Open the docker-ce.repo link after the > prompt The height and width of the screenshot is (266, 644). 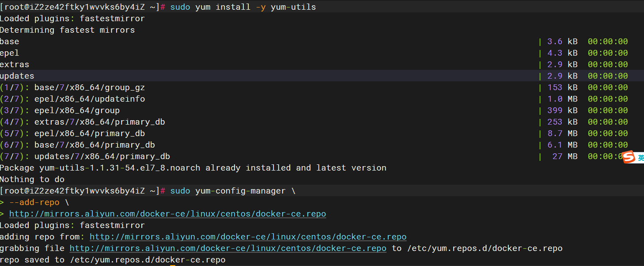(167, 214)
